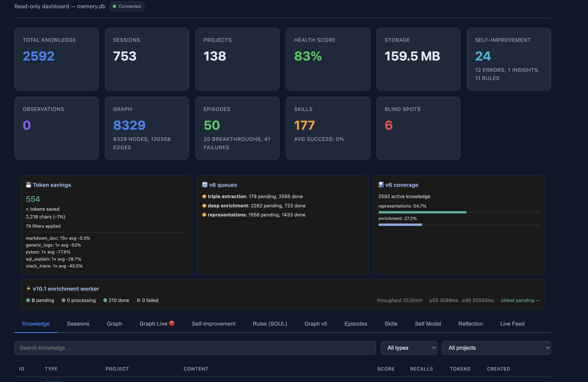Click the CREATED column header
The image size is (588, 382).
(x=498, y=369)
